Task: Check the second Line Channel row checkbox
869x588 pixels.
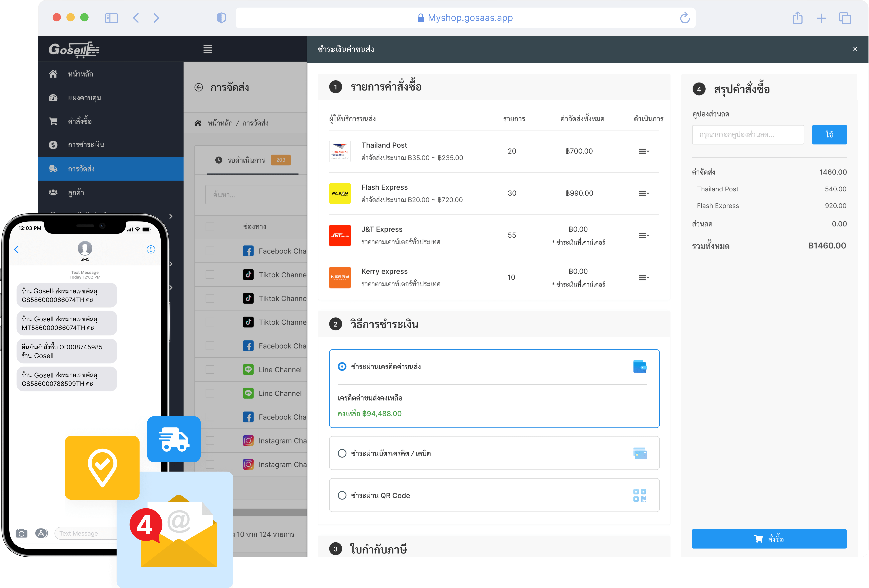Action: 210,393
